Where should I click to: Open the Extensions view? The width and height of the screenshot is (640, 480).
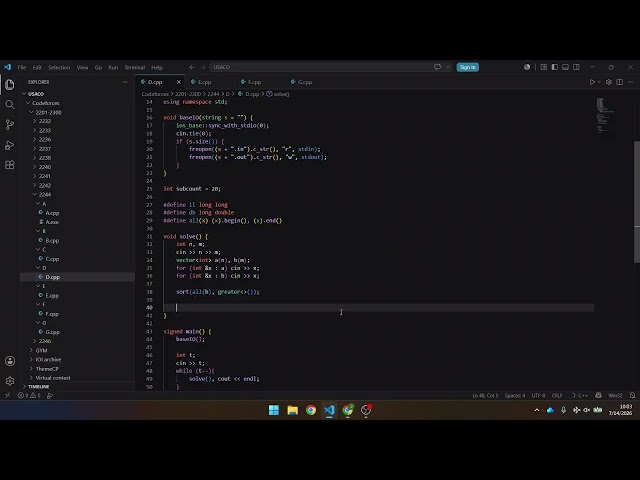point(10,165)
